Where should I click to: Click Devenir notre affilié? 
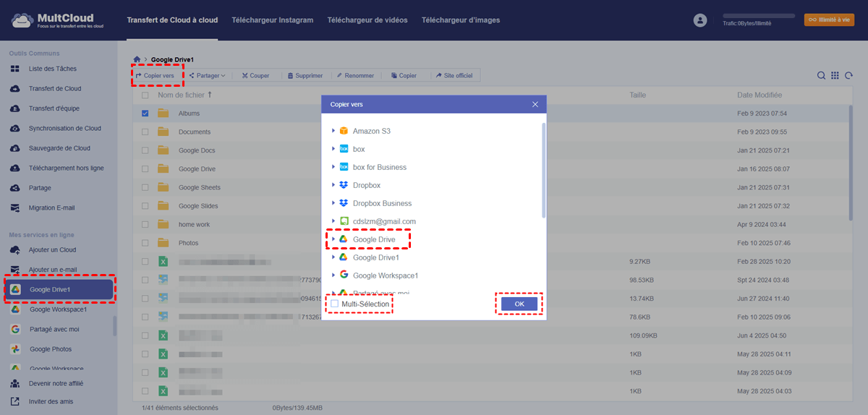tap(56, 383)
